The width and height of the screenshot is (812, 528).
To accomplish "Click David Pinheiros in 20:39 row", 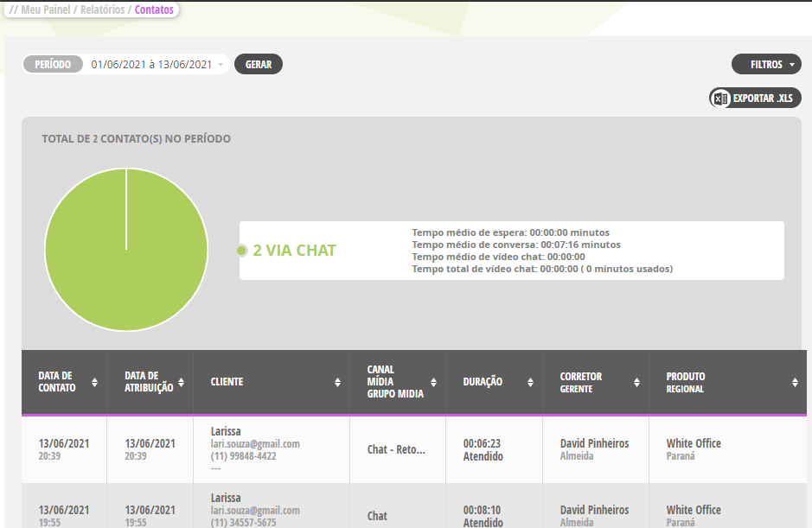I will 594,443.
